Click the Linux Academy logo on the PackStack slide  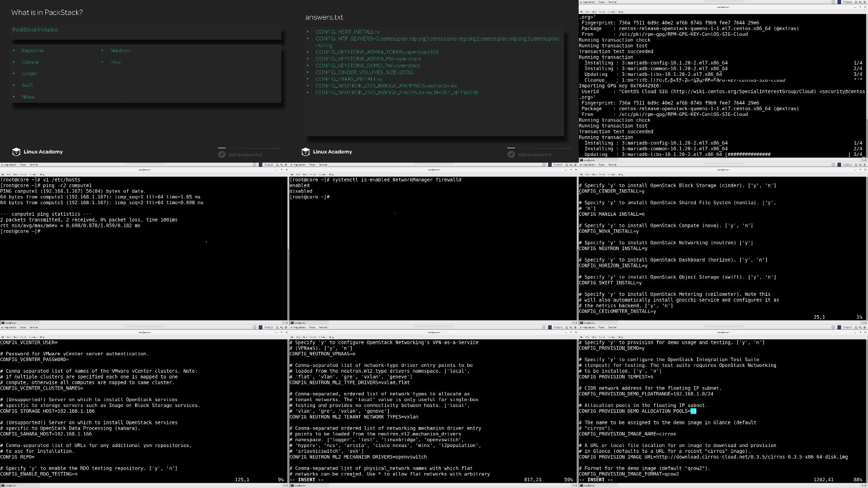click(37, 152)
